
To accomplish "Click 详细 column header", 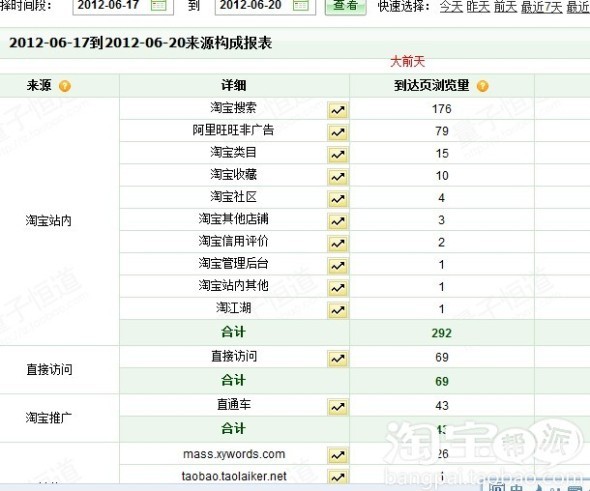I will point(233,85).
